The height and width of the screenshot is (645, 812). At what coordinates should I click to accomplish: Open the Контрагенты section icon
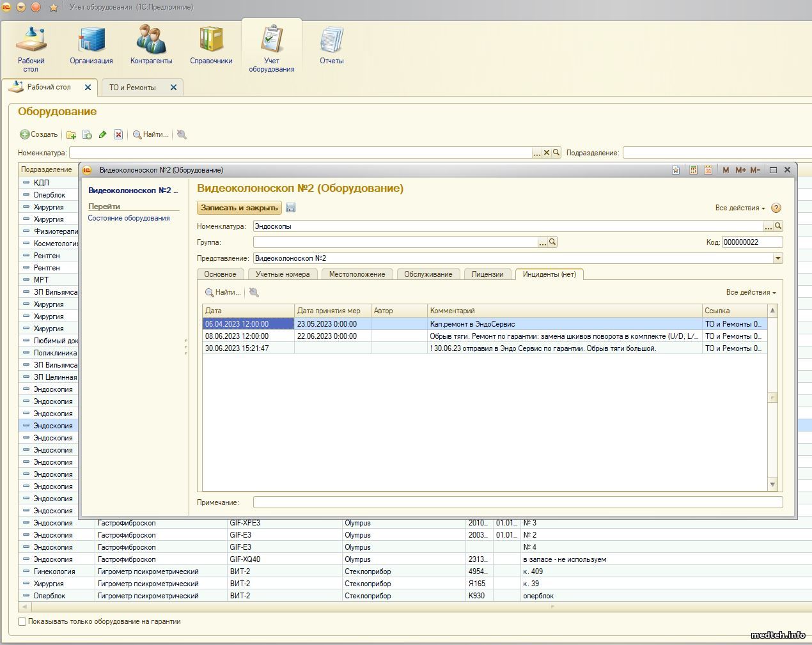pyautogui.click(x=151, y=45)
